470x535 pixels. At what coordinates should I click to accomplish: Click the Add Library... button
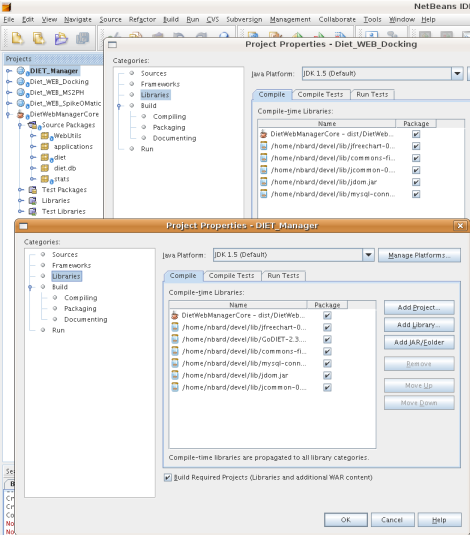click(x=419, y=325)
